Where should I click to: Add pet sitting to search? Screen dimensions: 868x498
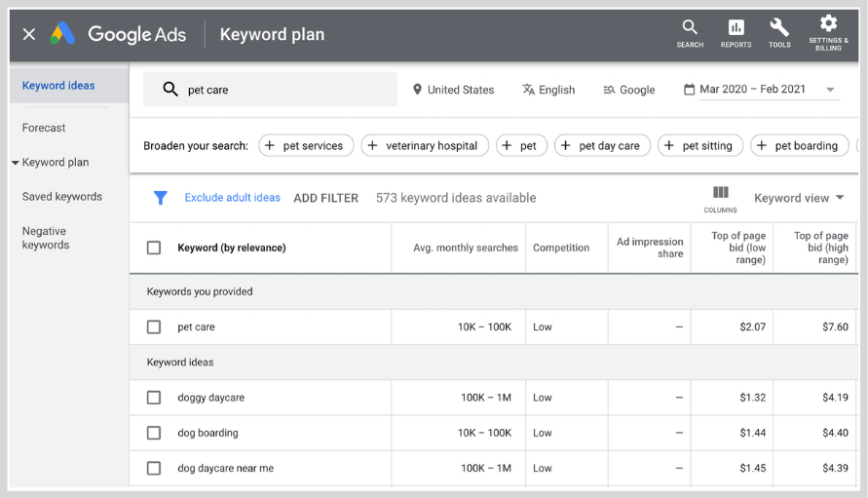[700, 145]
